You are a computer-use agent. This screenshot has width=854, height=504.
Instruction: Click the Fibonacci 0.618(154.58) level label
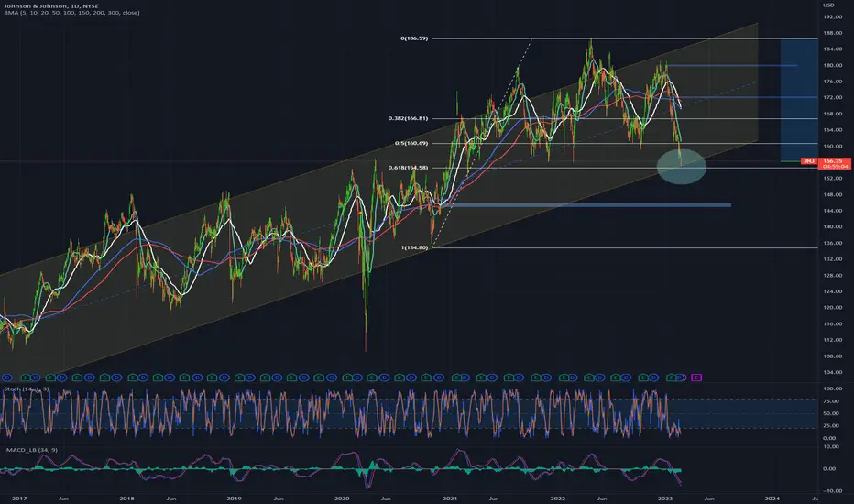point(408,168)
